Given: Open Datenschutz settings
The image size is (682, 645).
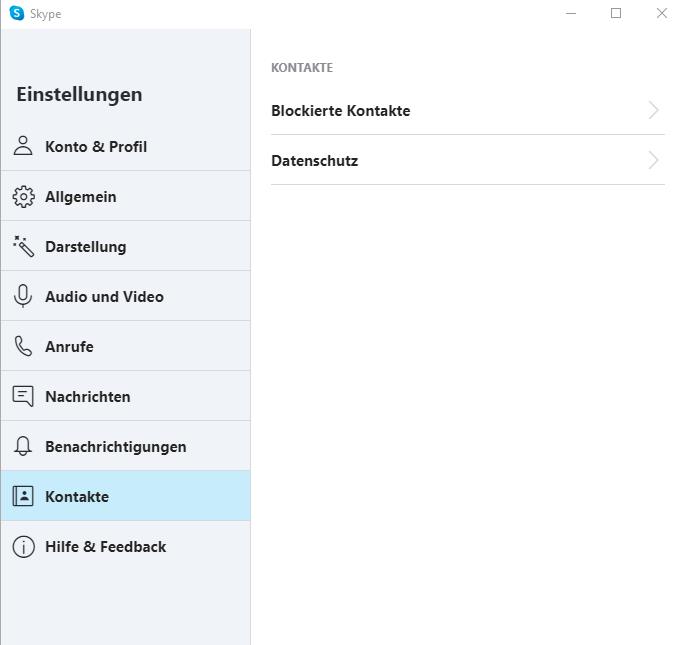Looking at the screenshot, I should (x=468, y=160).
